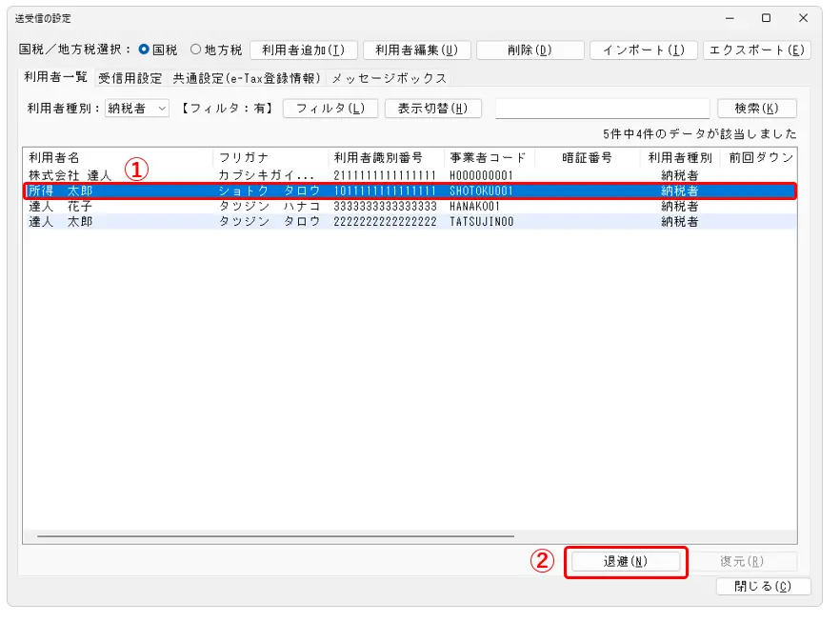Viewport: 840px width, 623px height.
Task: Click the horizontal scrollbar under the list
Action: coord(276,536)
